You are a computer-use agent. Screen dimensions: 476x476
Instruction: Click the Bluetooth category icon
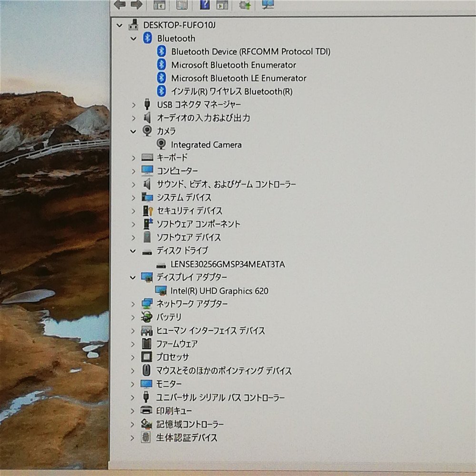click(x=148, y=38)
